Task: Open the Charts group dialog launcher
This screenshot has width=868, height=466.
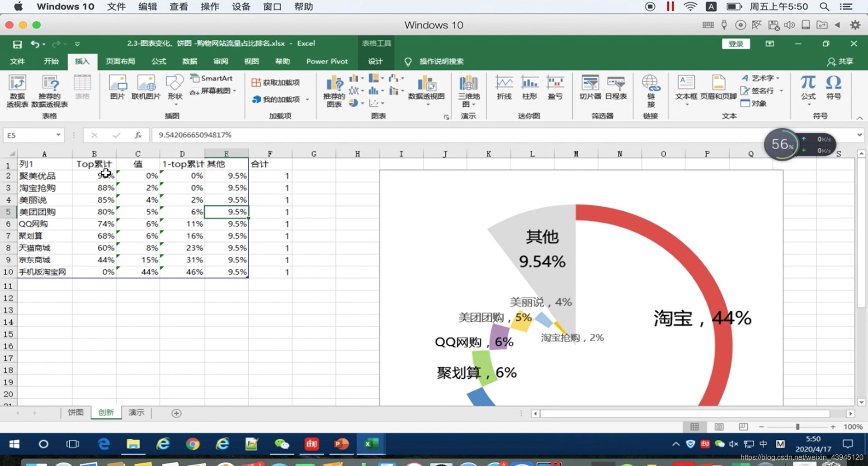Action: point(447,117)
